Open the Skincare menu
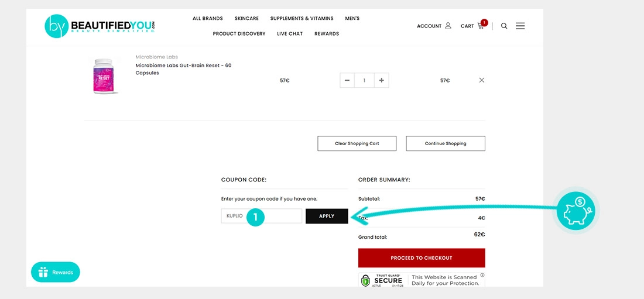Image resolution: width=644 pixels, height=299 pixels. coord(246,19)
